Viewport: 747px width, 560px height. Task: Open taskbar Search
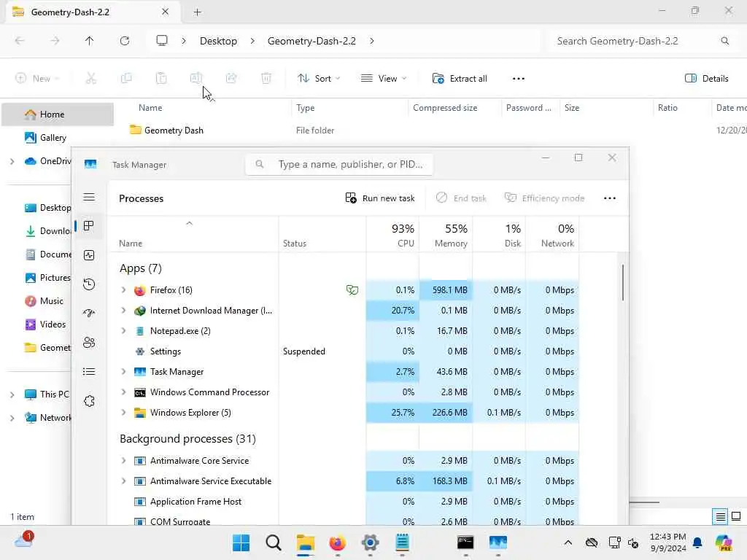[274, 542]
